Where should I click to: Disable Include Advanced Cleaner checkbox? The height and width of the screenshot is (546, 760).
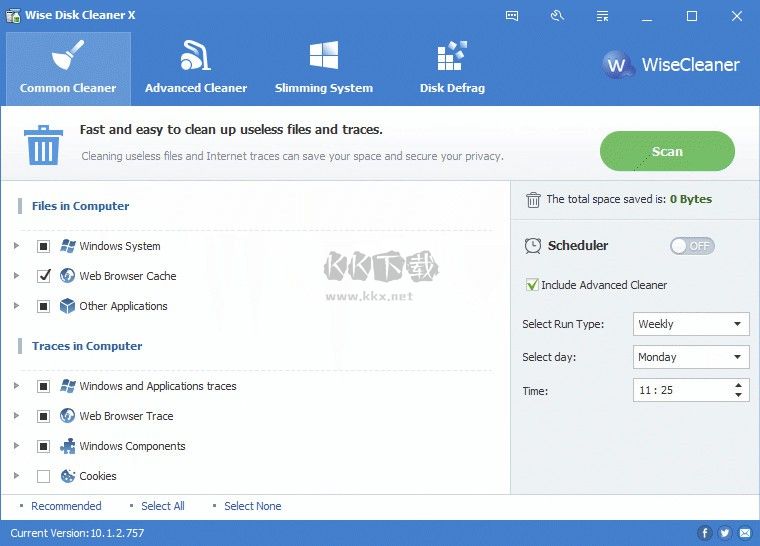pyautogui.click(x=532, y=285)
